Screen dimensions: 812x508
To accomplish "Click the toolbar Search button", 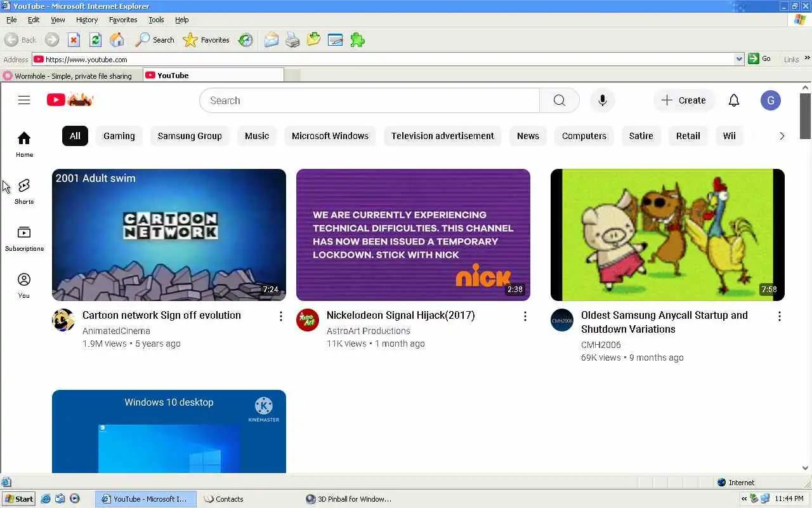I will point(155,40).
